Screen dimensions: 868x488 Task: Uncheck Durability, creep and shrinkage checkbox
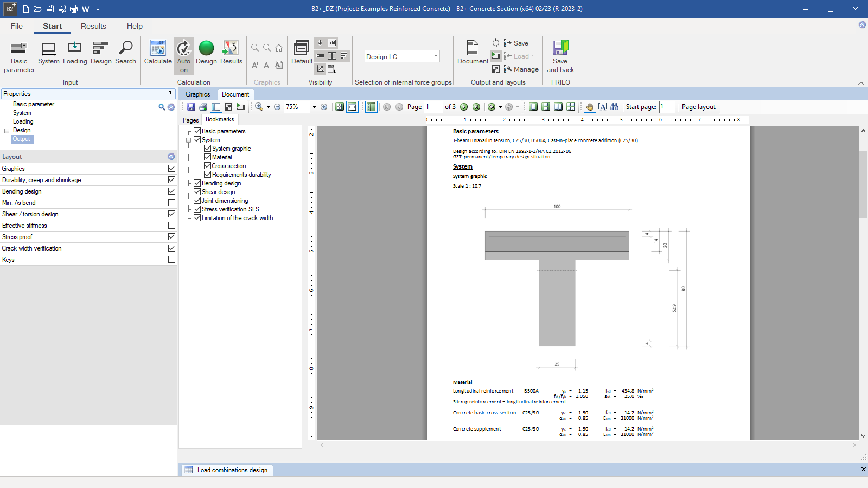point(171,180)
